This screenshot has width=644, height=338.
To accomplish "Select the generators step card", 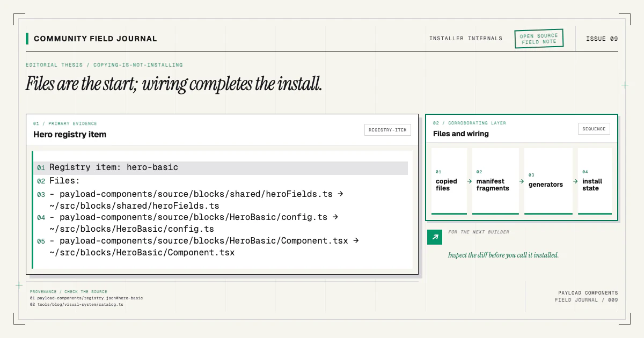I will coord(548,181).
